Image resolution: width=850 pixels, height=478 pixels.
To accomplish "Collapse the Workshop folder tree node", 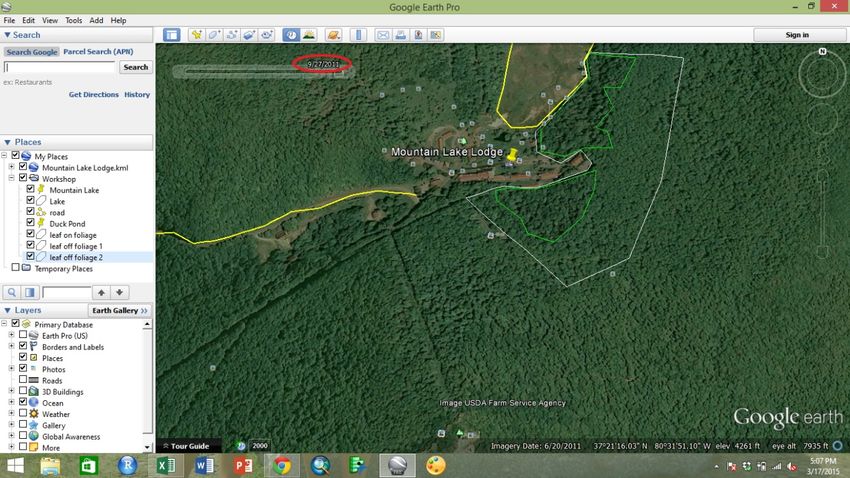I will [x=11, y=178].
